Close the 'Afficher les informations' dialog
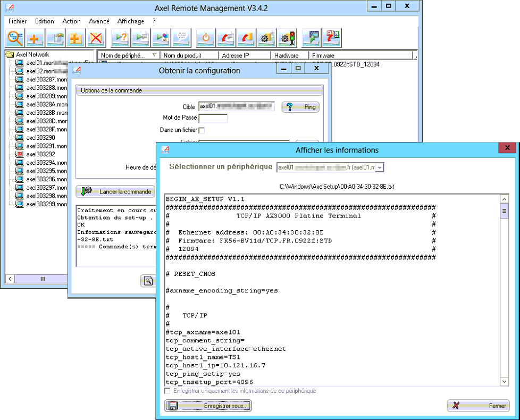 (x=507, y=148)
